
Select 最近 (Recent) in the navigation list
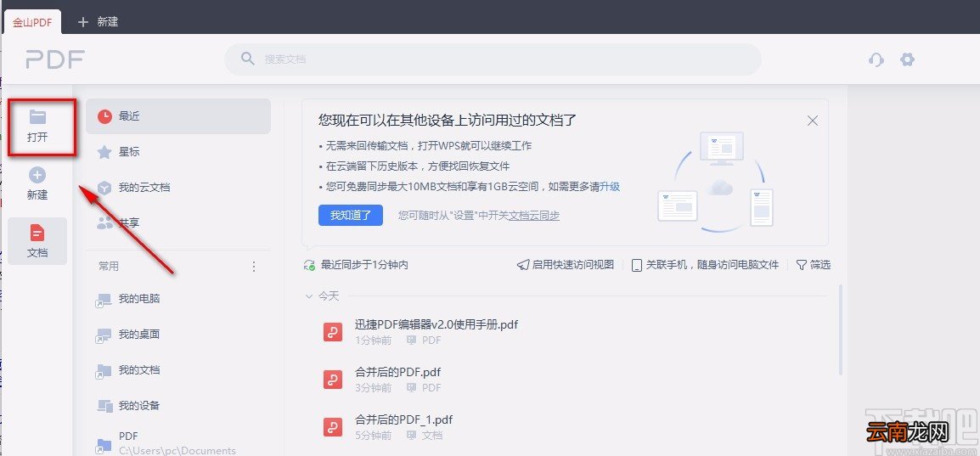coord(178,116)
